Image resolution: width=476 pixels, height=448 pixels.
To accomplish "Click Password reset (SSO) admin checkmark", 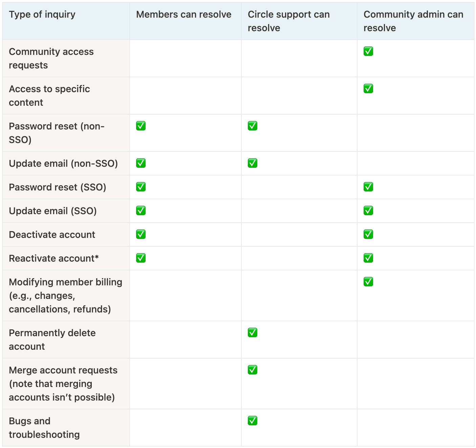I will click(x=368, y=187).
